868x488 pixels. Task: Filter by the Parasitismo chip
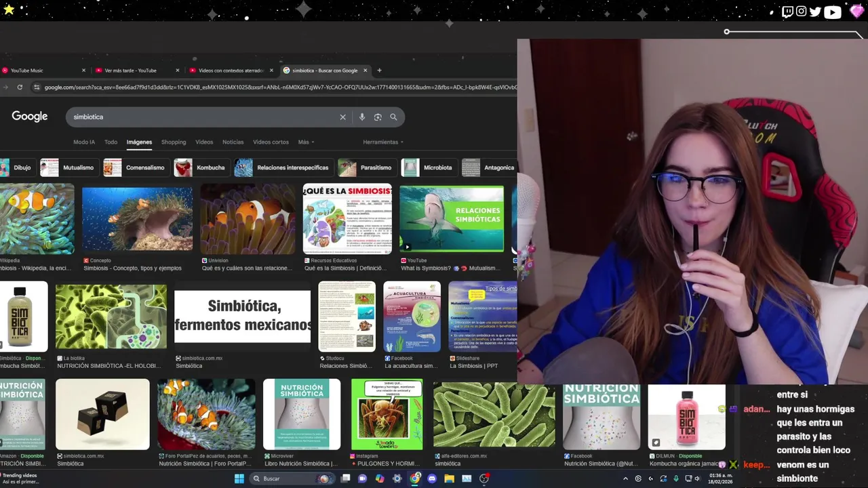367,167
